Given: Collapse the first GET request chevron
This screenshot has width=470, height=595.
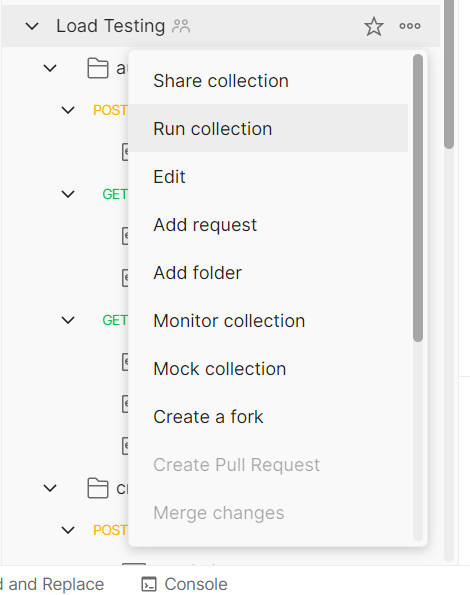Looking at the screenshot, I should click(x=68, y=194).
